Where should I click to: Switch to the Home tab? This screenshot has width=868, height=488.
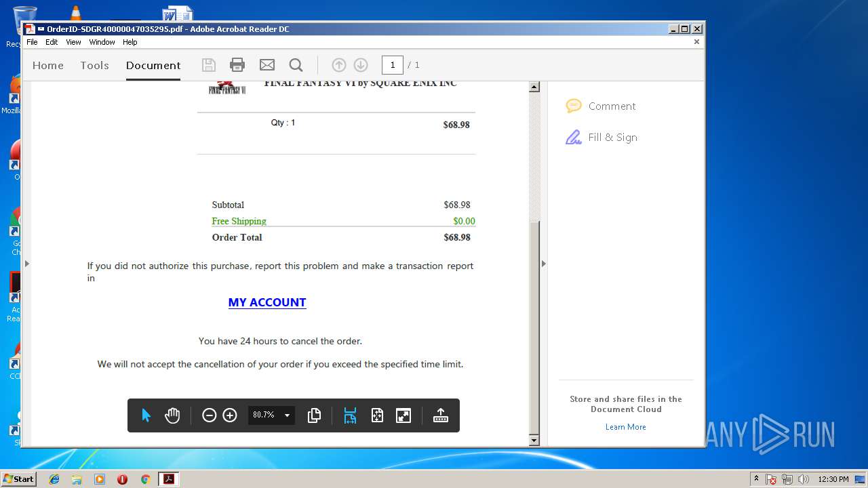pyautogui.click(x=48, y=65)
